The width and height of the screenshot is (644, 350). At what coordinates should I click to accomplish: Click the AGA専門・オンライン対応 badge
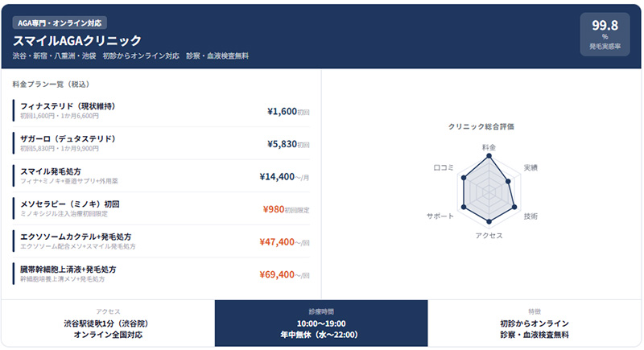click(60, 23)
